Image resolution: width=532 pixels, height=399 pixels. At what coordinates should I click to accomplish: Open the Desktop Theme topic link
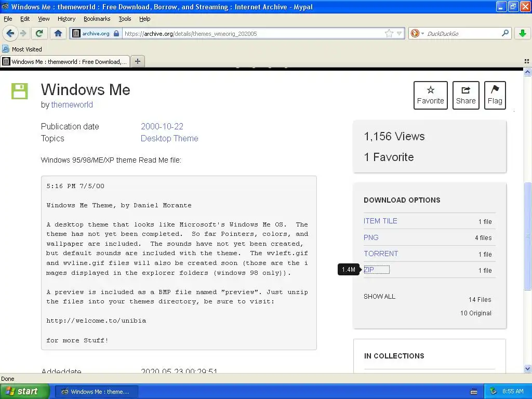click(169, 138)
